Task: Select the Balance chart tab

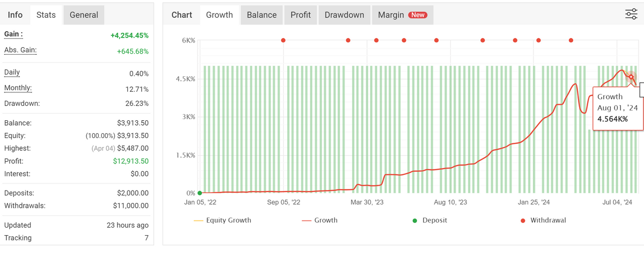Action: [262, 15]
